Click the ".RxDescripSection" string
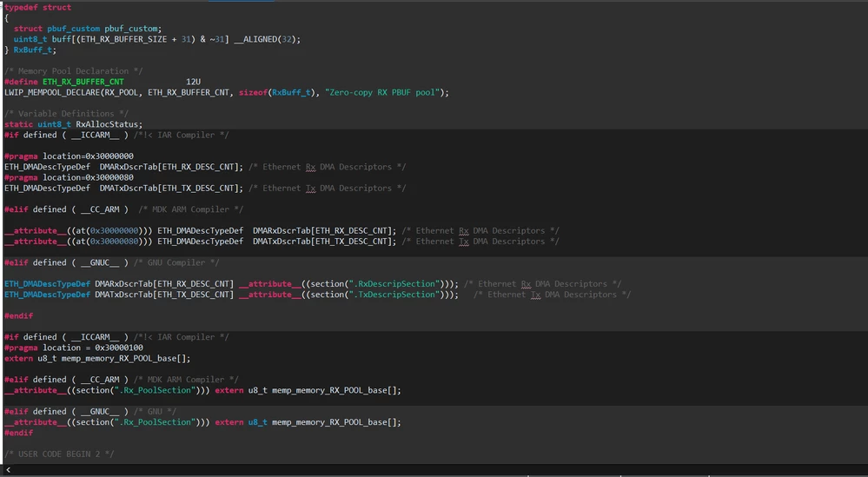The image size is (868, 477). point(394,284)
